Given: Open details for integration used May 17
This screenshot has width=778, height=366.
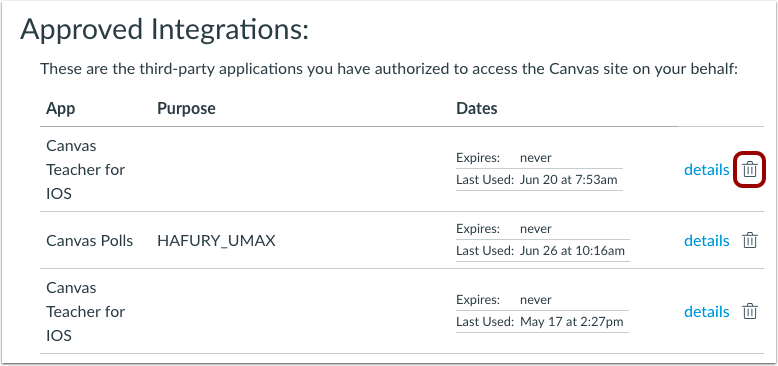Looking at the screenshot, I should (707, 311).
